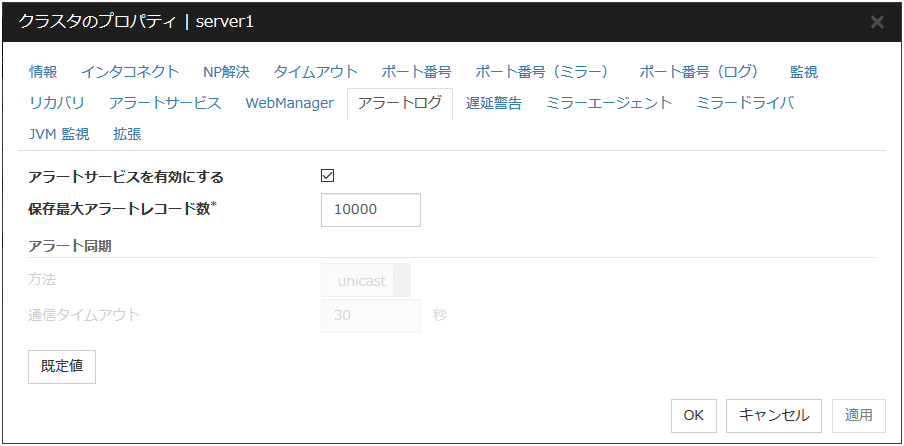Open the 方法 unicast dropdown
This screenshot has width=904, height=446.
366,281
